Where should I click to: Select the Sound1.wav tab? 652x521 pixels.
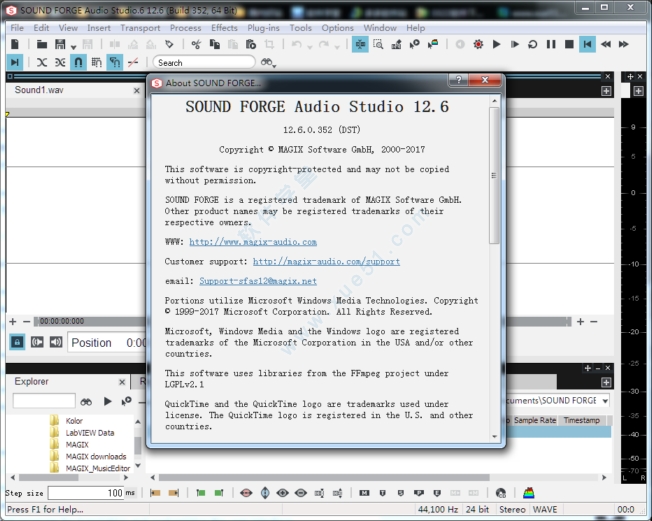[x=39, y=90]
